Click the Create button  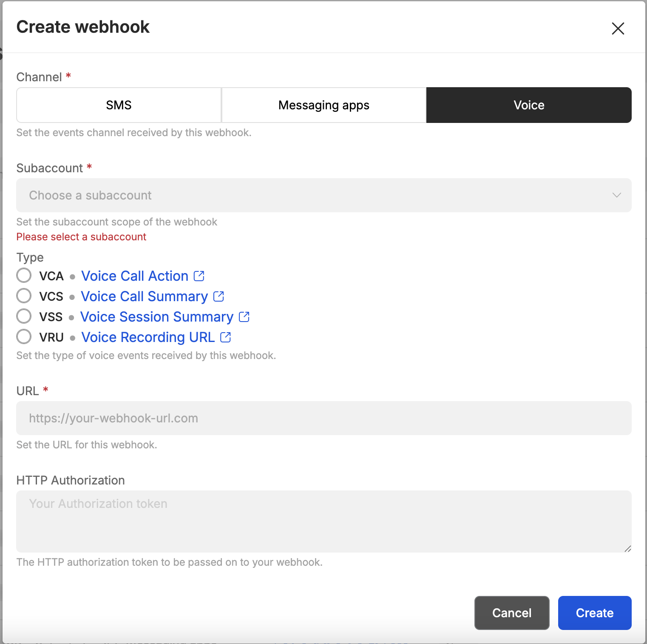(x=594, y=613)
